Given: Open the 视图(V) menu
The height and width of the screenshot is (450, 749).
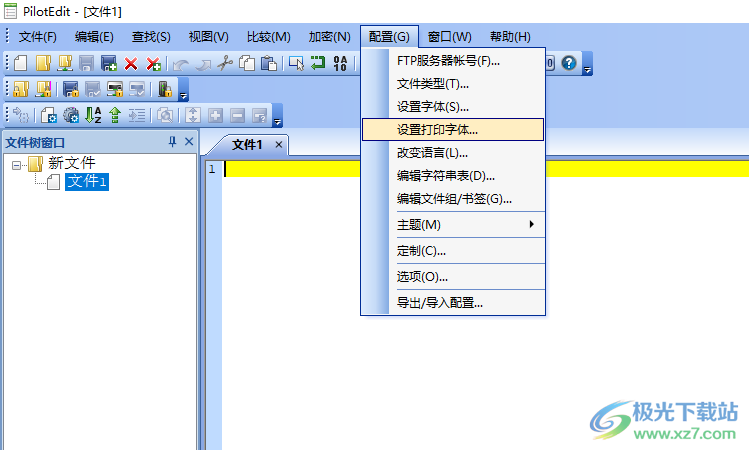Looking at the screenshot, I should (x=208, y=37).
